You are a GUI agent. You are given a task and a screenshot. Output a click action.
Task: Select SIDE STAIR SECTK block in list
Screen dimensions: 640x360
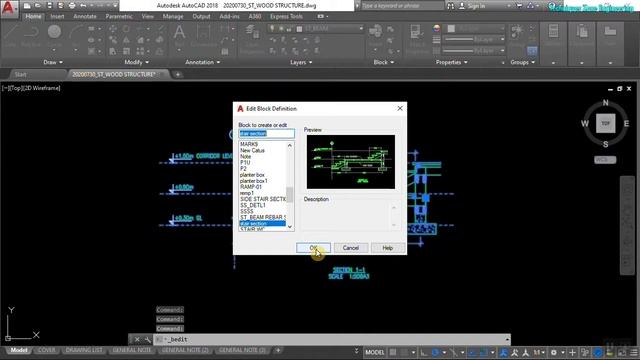pos(262,199)
